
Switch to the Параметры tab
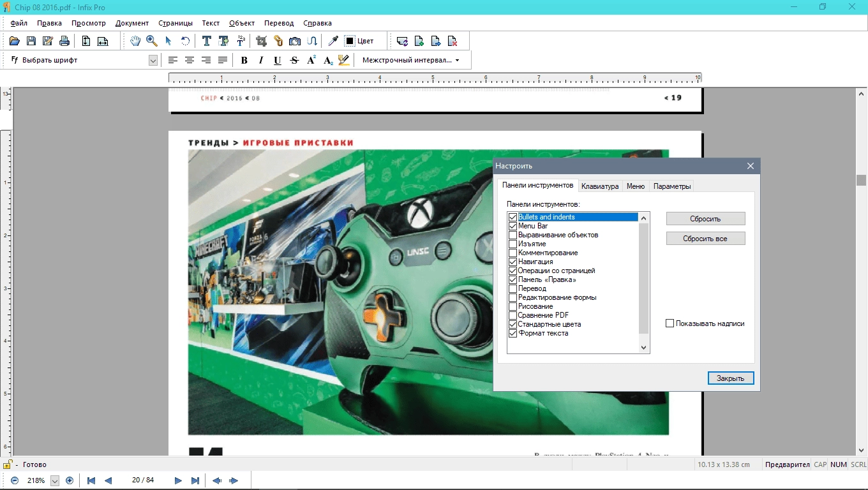point(672,186)
